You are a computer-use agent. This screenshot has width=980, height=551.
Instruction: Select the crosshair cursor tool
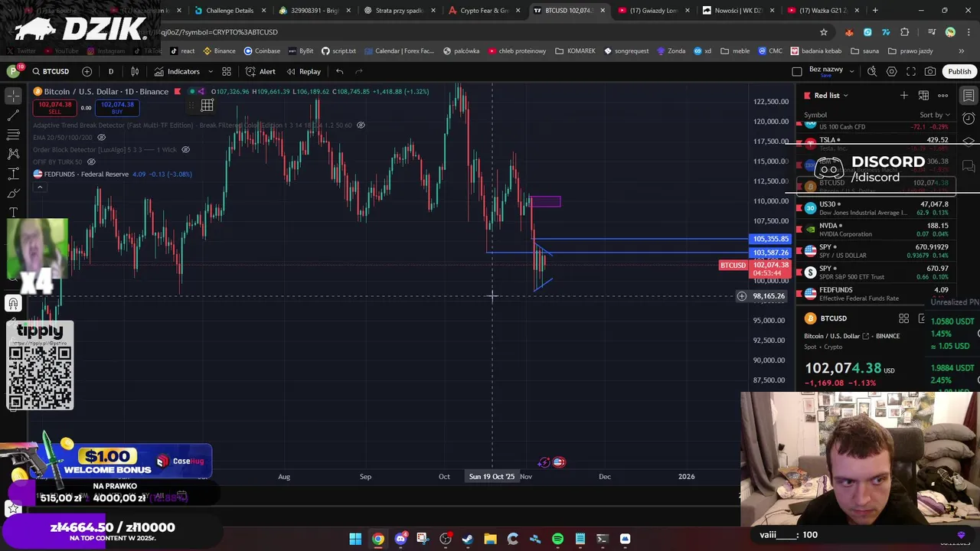(x=13, y=96)
